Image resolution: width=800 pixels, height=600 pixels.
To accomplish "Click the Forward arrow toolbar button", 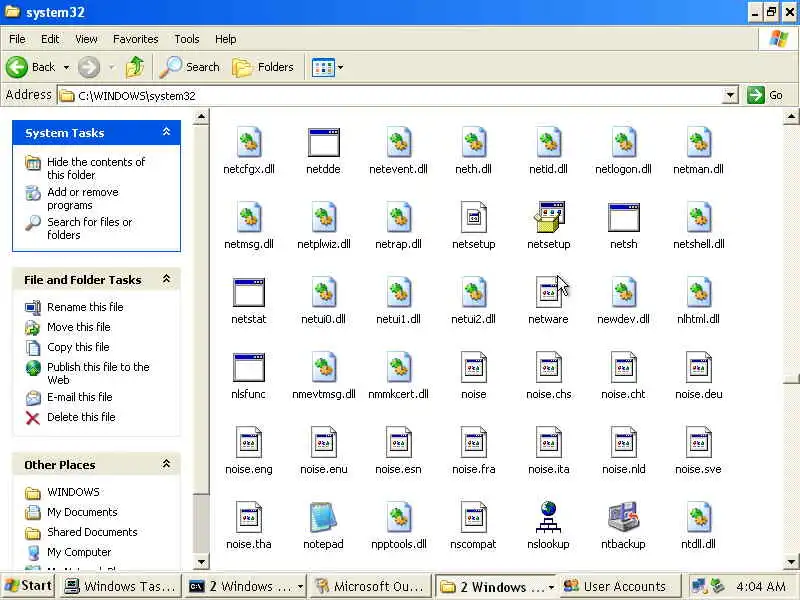I will (x=89, y=67).
